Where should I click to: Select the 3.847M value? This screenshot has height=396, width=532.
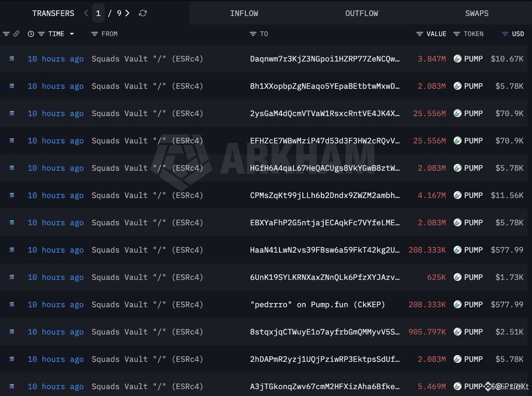pos(432,59)
